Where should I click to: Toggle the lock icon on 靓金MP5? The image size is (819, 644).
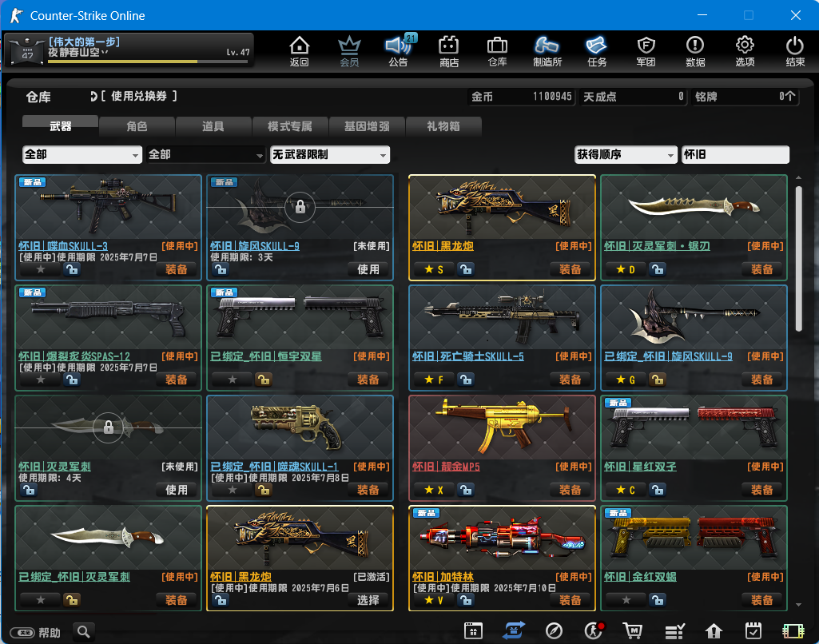click(465, 490)
